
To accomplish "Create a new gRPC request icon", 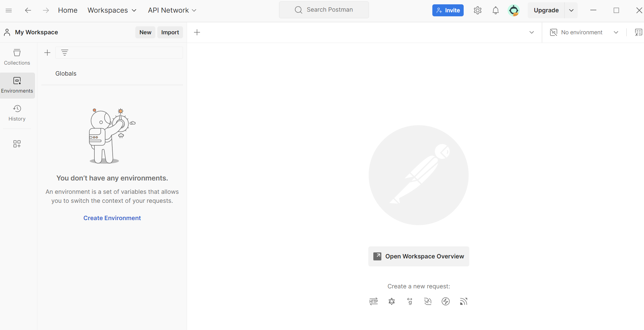I will (x=410, y=301).
